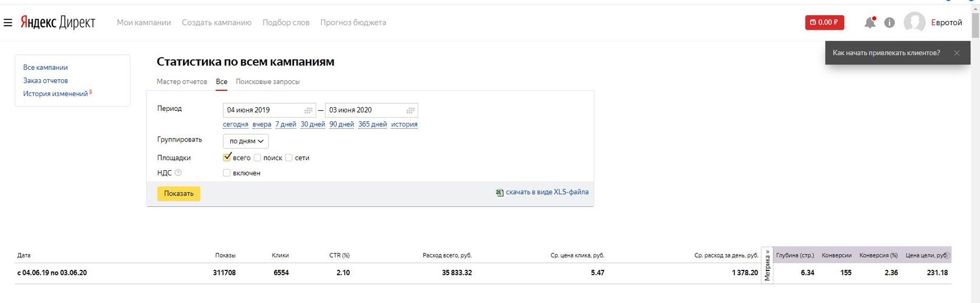Open calendar picker for the start date

click(309, 110)
